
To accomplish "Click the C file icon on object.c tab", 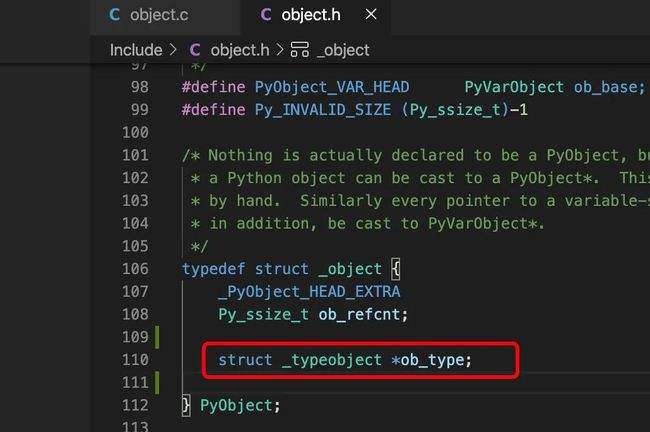I will tap(114, 15).
